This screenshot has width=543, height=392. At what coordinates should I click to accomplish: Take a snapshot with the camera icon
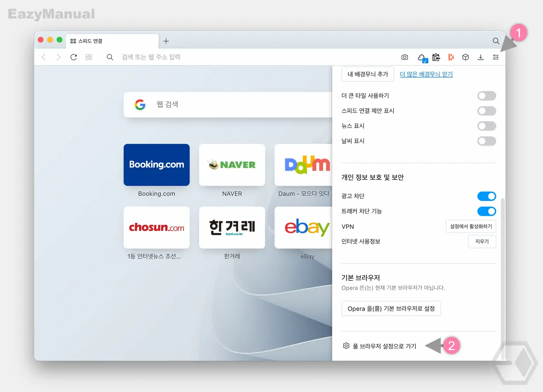click(x=405, y=57)
